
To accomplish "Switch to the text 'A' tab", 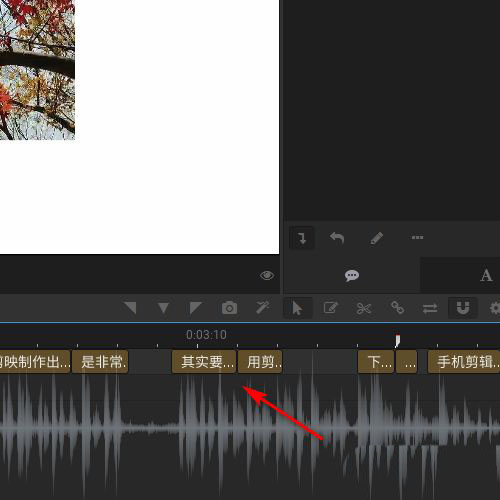I will [x=486, y=276].
